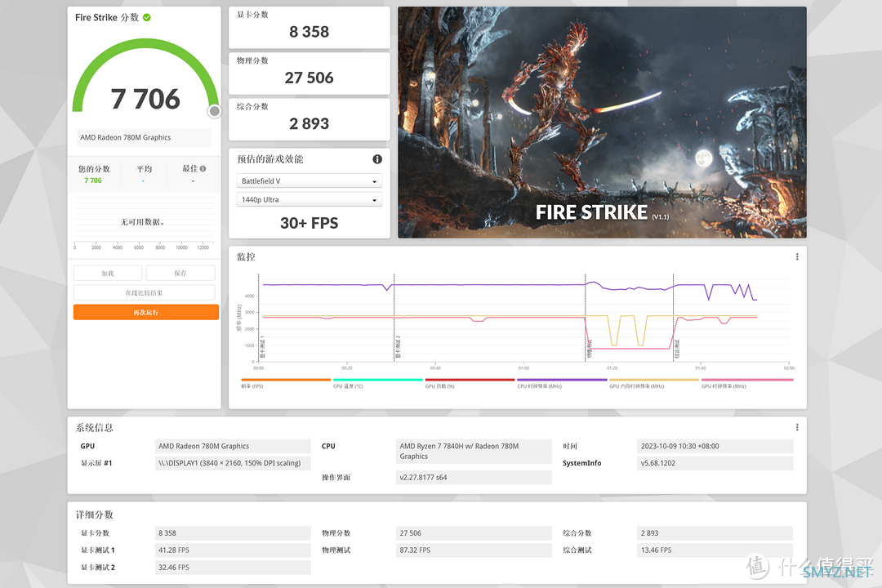Click the 在线比较结果 button

(x=144, y=292)
